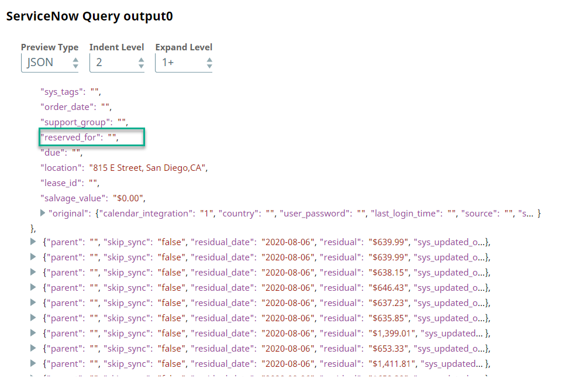The image size is (572, 392).
Task: Open the Indent Level dropdown showing 2
Action: click(x=117, y=63)
